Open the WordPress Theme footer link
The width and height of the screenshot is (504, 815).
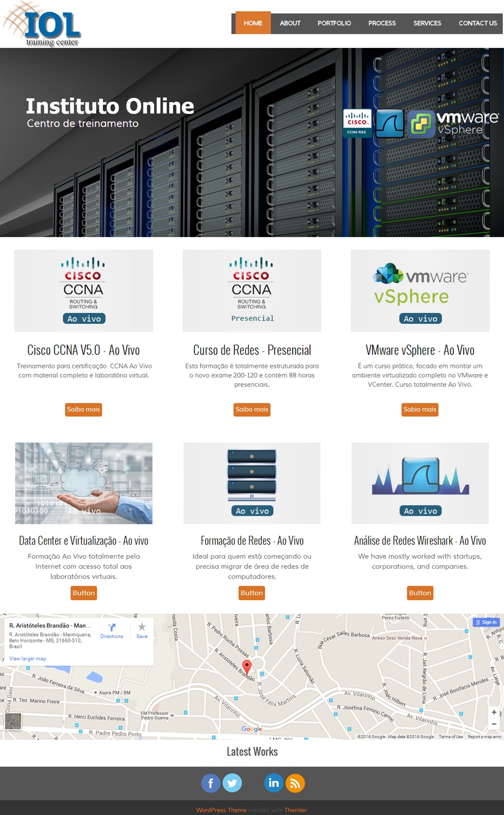221,810
